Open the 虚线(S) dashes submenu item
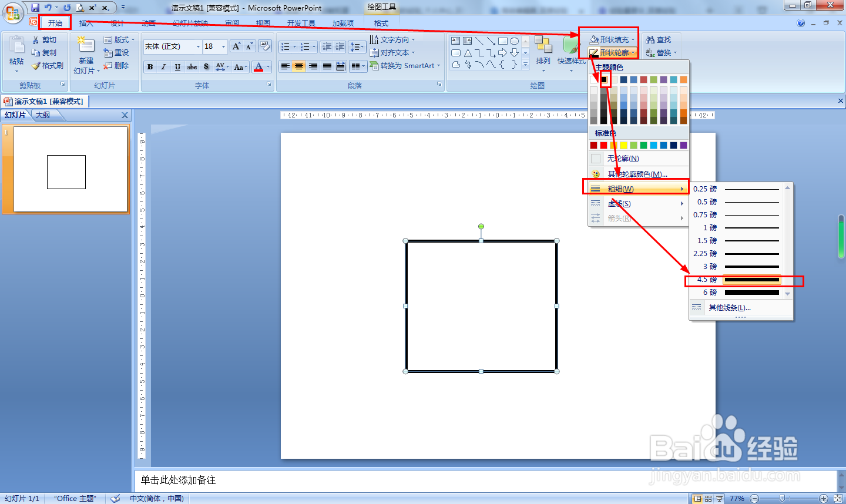This screenshot has height=504, width=846. 638,203
